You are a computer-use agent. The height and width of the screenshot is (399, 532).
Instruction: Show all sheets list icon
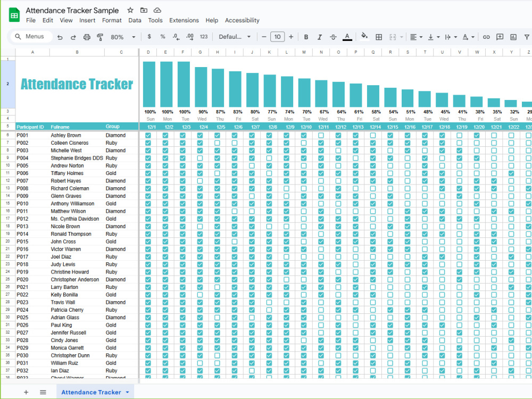click(43, 392)
